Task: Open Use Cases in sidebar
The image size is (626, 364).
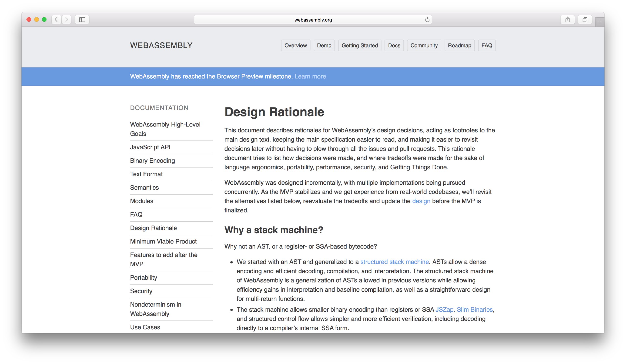Action: click(x=145, y=327)
